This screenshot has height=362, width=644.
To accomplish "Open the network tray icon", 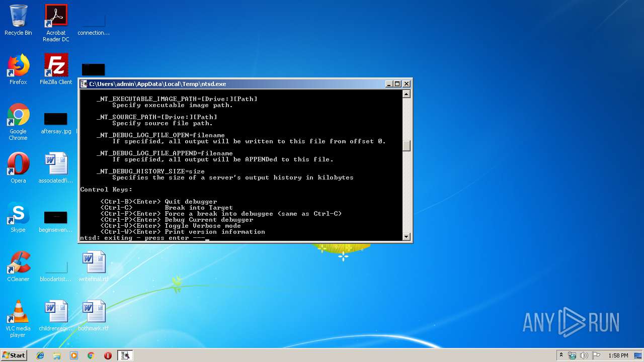I will [x=572, y=355].
